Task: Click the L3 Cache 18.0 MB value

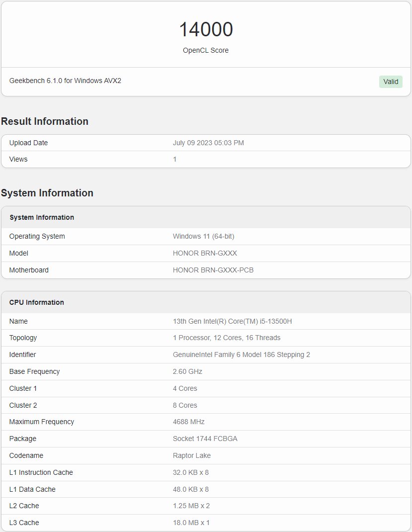Action: tap(191, 523)
